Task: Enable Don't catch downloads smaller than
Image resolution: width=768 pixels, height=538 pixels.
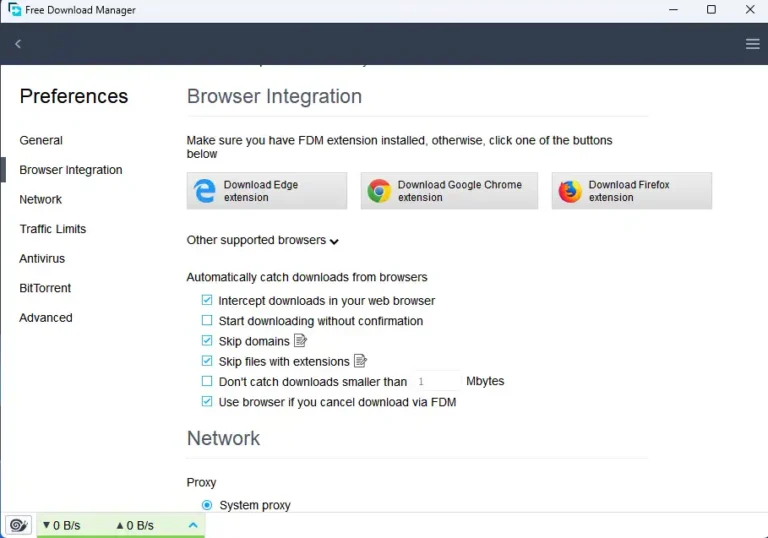Action: (207, 381)
